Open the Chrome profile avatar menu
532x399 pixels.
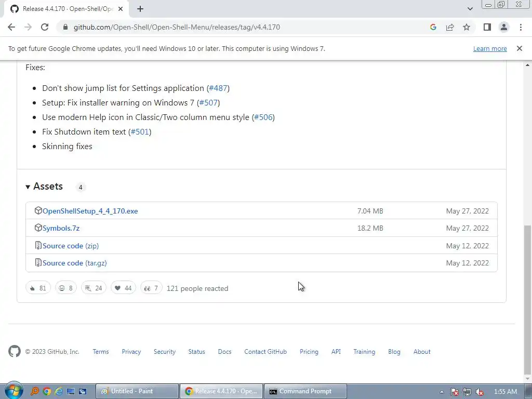coord(504,27)
